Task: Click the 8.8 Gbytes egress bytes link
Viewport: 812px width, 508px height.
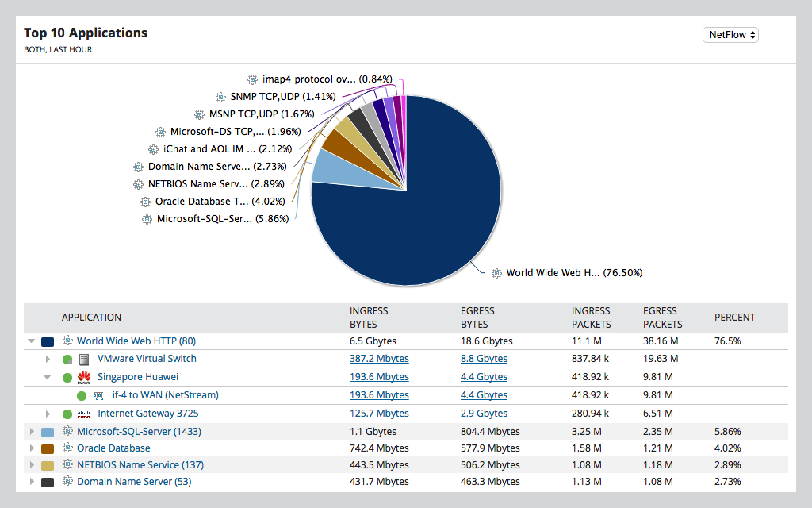Action: coord(484,358)
